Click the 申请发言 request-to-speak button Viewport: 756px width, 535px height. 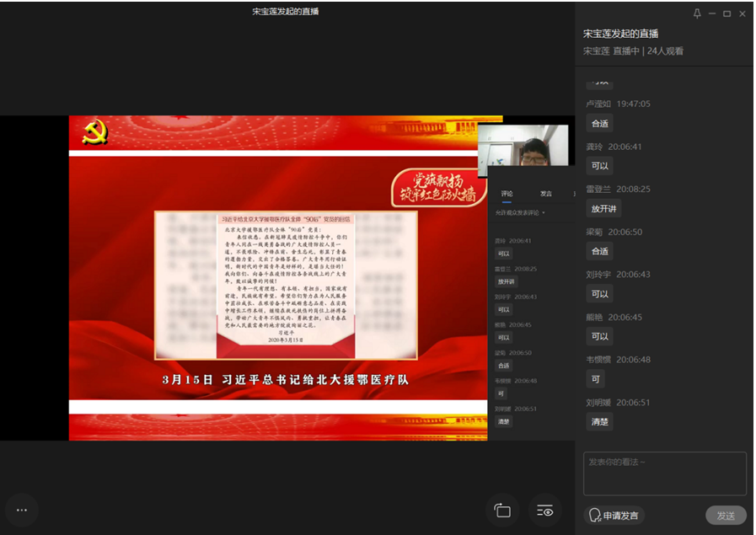(614, 516)
